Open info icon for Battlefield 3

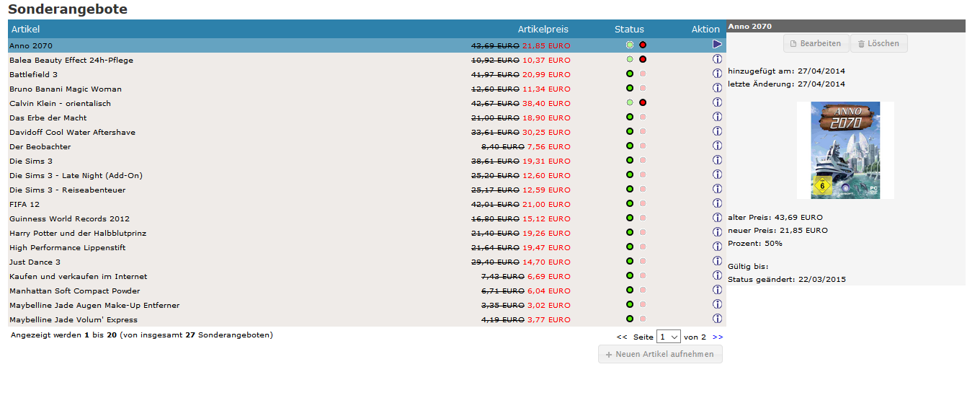point(717,74)
